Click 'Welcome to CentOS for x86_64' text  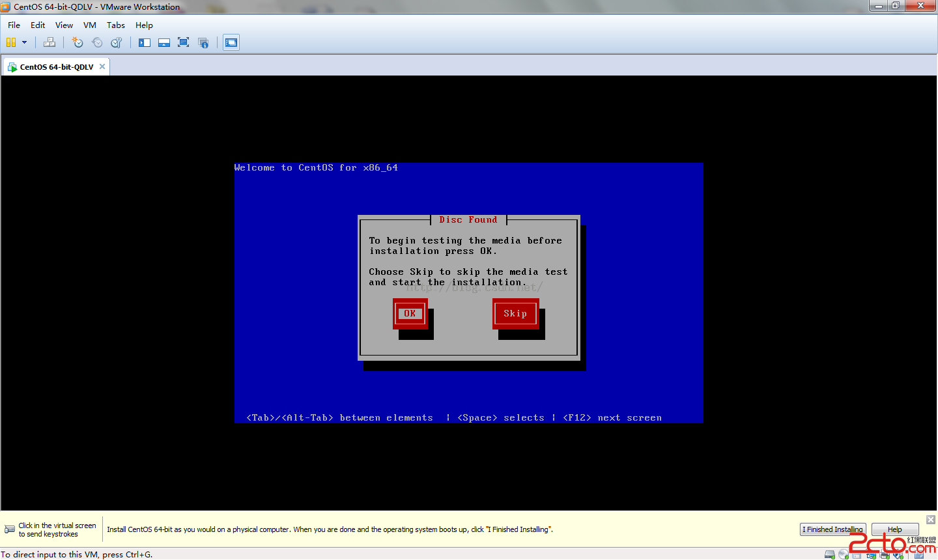point(316,168)
